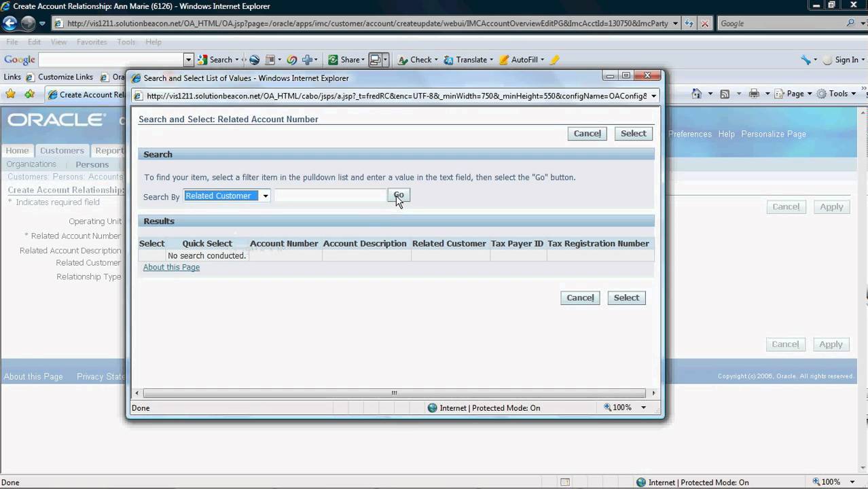Click the Google toolbar spell Check button

[416, 60]
